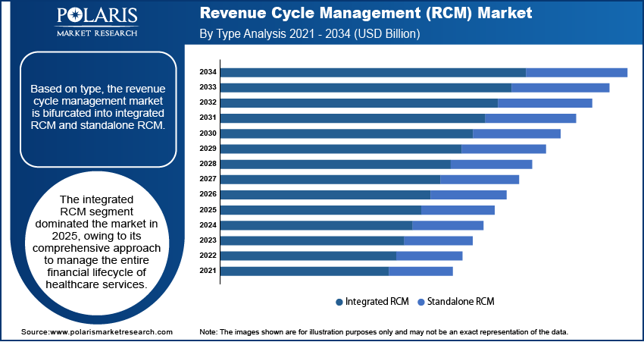644x342 pixels.
Task: Select the 2032 year axis label
Action: (208, 102)
